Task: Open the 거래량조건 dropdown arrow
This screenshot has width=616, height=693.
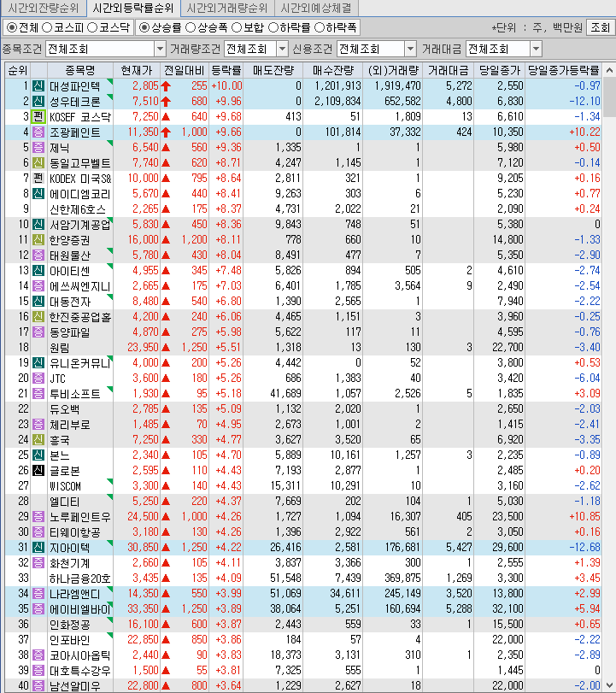Action: point(282,49)
